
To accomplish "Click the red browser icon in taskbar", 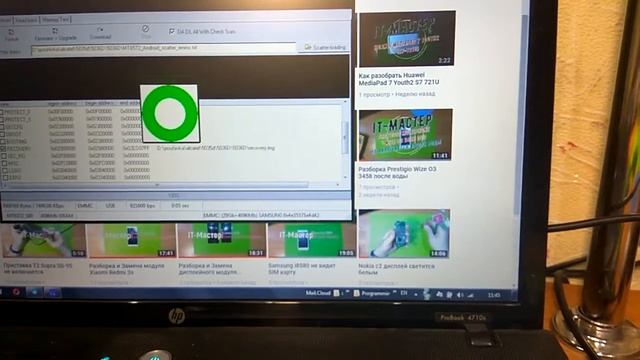I will click(16, 292).
